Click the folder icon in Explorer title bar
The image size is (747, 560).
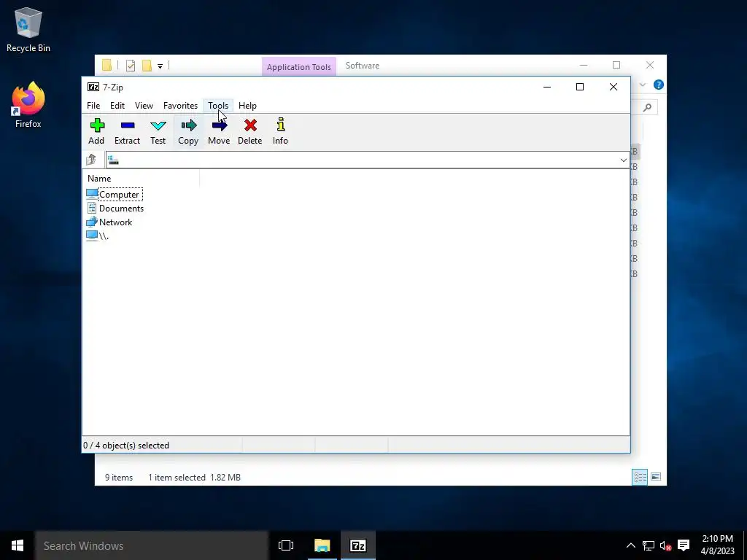tap(107, 65)
